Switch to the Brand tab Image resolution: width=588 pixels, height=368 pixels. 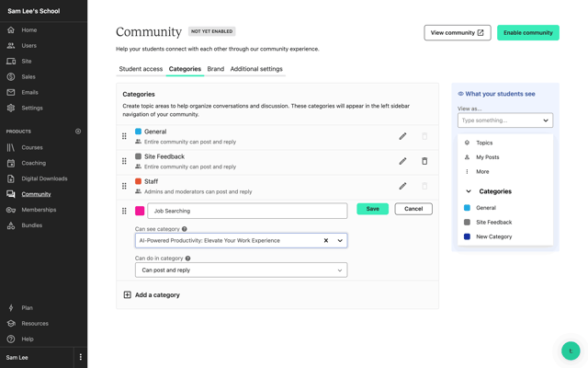pos(216,69)
